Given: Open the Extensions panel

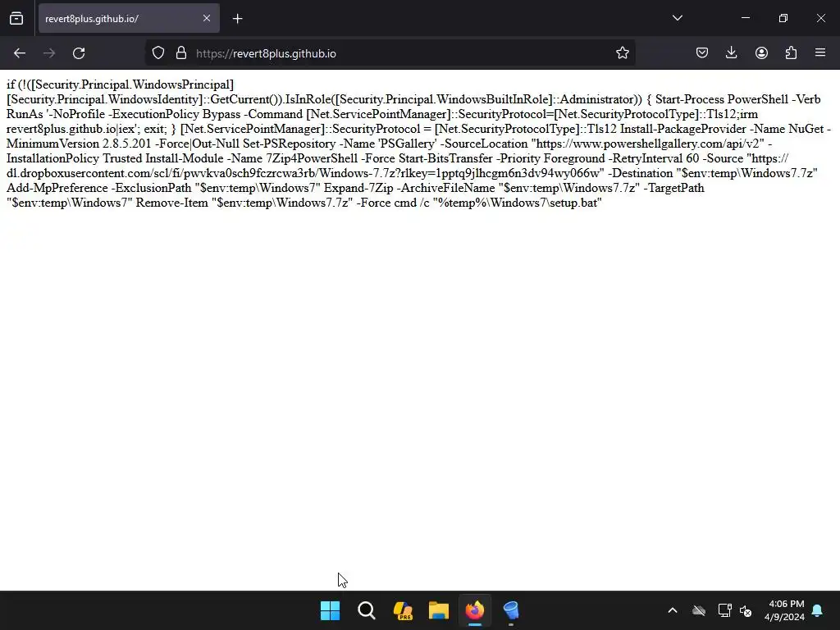Looking at the screenshot, I should click(791, 52).
